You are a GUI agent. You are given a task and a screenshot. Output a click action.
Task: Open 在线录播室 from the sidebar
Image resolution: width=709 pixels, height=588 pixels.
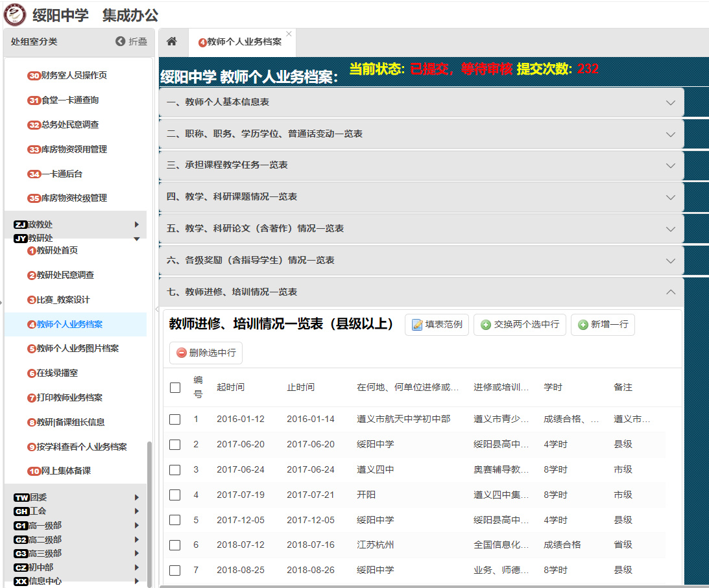[57, 373]
